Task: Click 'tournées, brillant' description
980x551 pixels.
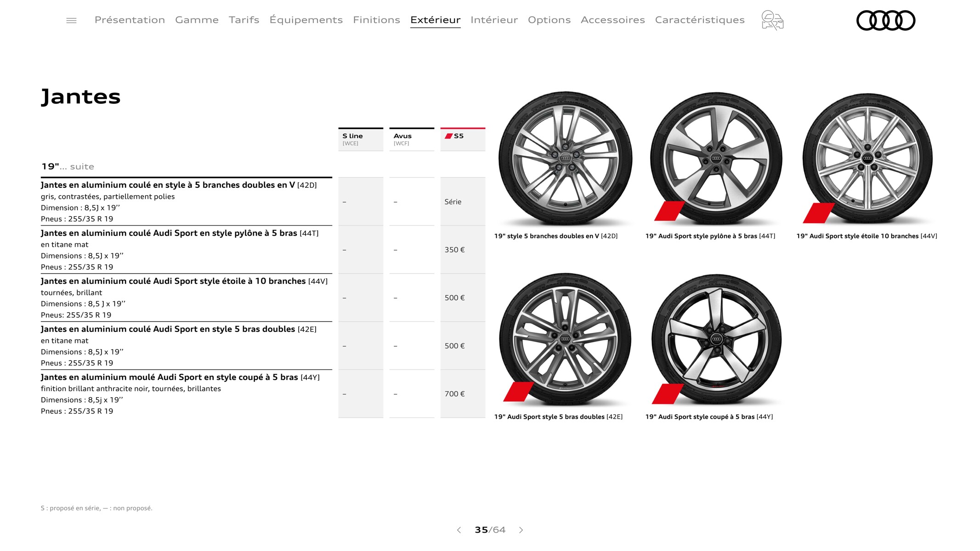Action: point(71,292)
